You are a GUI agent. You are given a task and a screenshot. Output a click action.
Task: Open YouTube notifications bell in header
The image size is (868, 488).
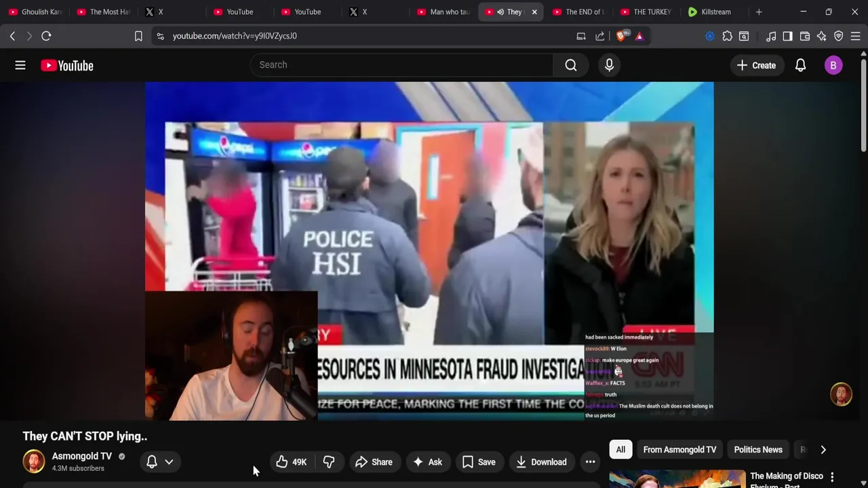click(x=801, y=65)
